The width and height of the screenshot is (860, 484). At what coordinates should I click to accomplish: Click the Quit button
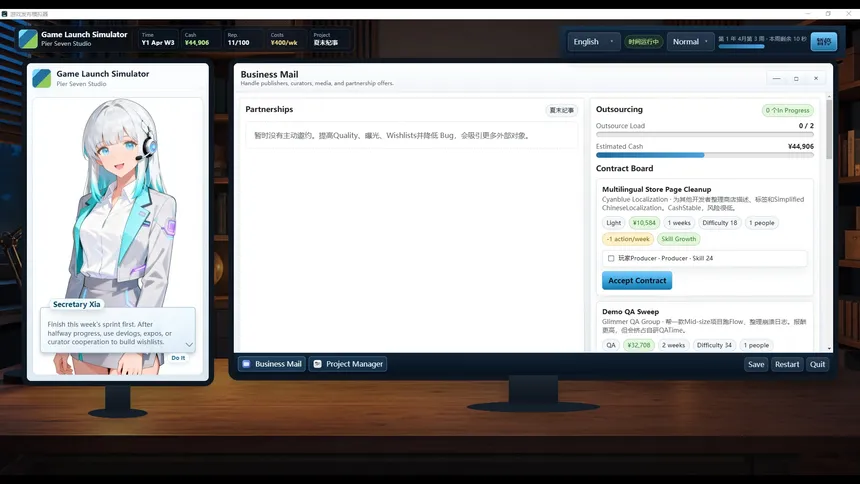[817, 364]
